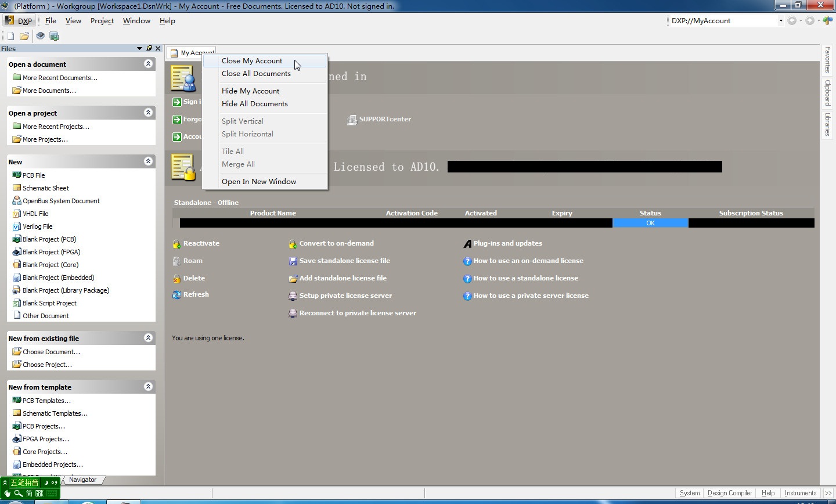Click the Refresh license icon
Image resolution: width=836 pixels, height=504 pixels.
[x=177, y=295]
